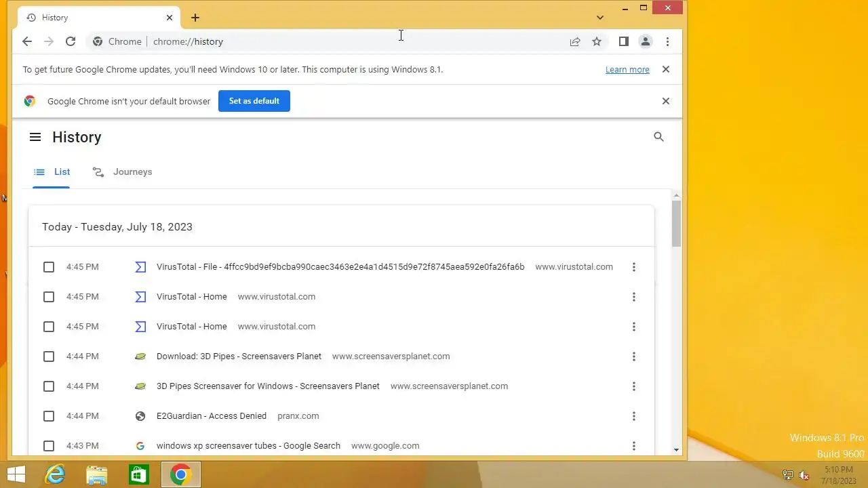Click the VirusTotal favicon of the File entry

[x=140, y=267]
